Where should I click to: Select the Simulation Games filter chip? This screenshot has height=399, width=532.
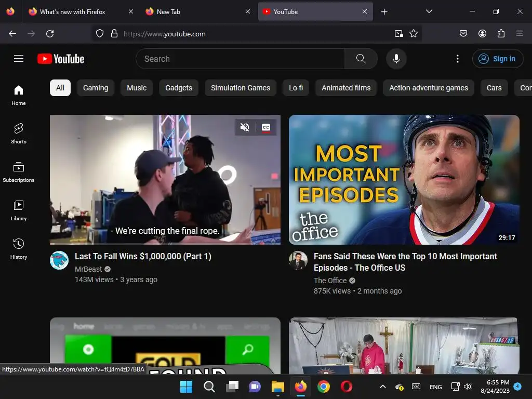tap(241, 88)
